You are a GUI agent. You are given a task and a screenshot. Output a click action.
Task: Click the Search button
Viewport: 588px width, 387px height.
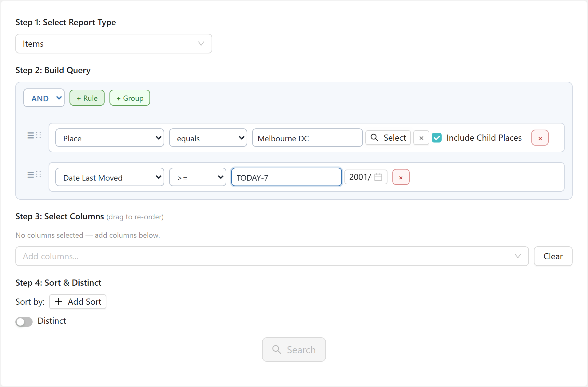(294, 350)
